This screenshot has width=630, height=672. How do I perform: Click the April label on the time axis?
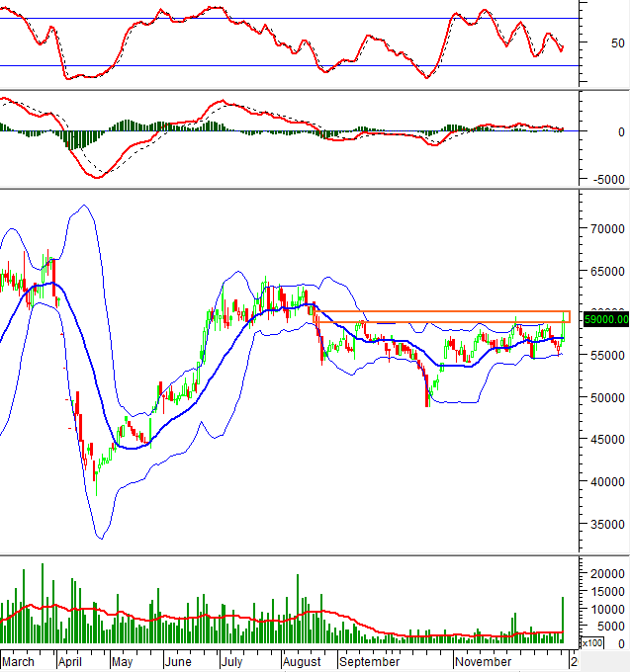72,661
